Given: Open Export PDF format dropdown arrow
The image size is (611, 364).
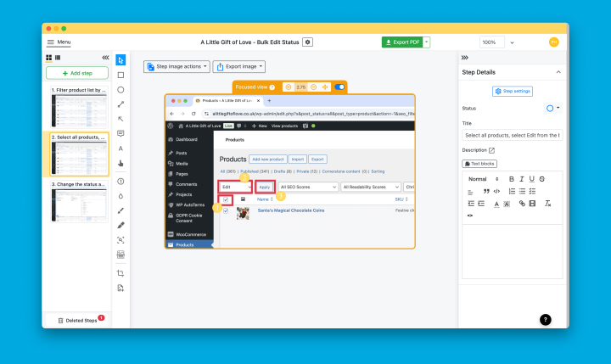Looking at the screenshot, I should coord(427,42).
